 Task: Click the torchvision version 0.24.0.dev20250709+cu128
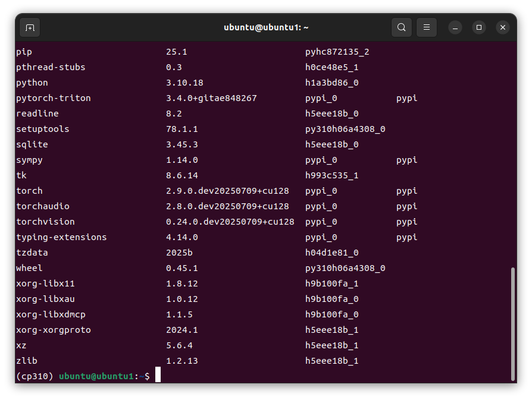[x=230, y=222]
